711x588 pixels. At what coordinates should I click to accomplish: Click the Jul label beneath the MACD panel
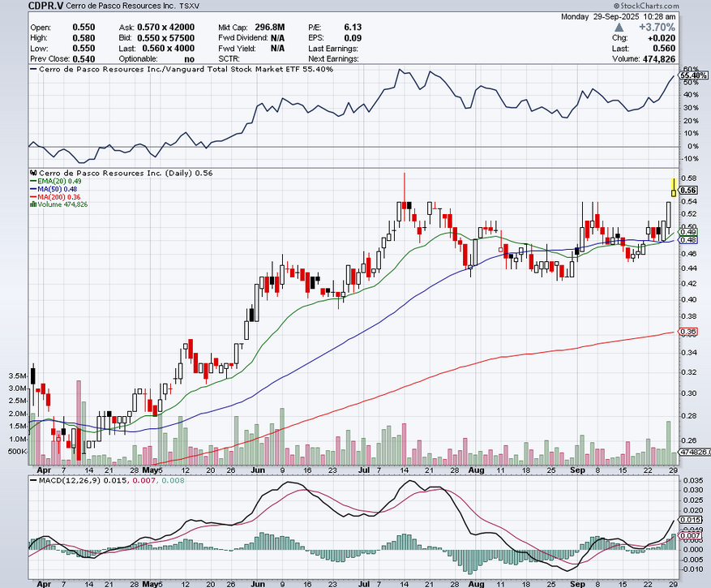[x=364, y=583]
